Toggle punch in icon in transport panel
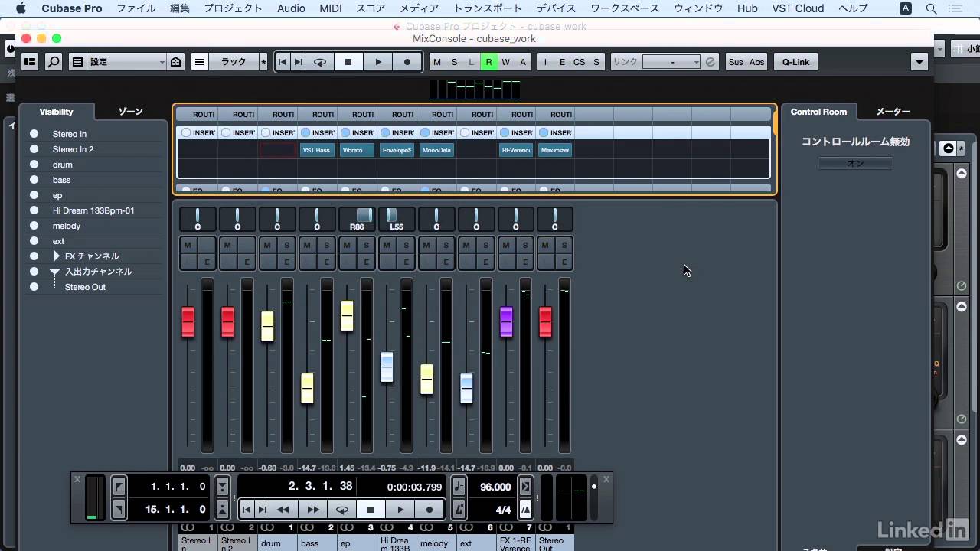This screenshot has width=980, height=551. 222,486
